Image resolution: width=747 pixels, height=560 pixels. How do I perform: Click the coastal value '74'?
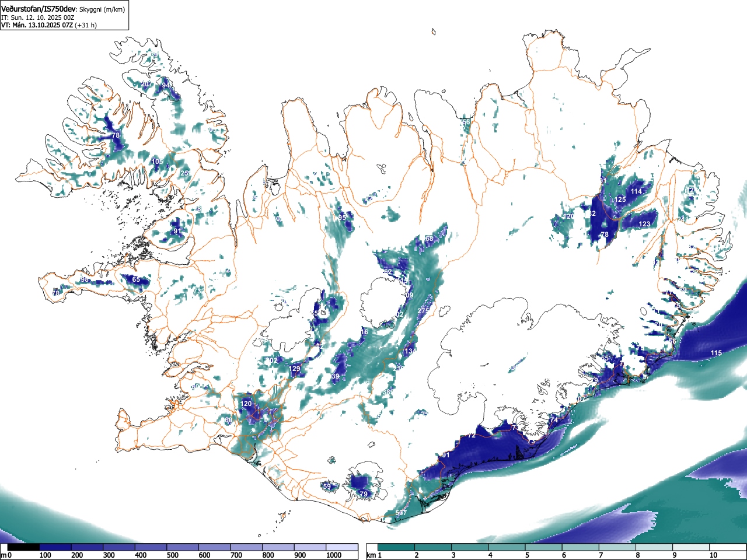[x=554, y=421]
